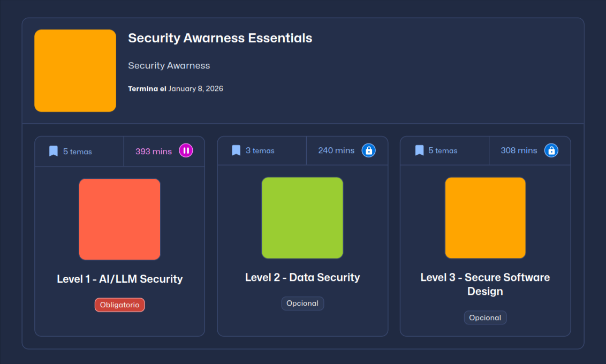Click the 308 mins duration label
Image resolution: width=606 pixels, height=364 pixels.
coord(519,150)
